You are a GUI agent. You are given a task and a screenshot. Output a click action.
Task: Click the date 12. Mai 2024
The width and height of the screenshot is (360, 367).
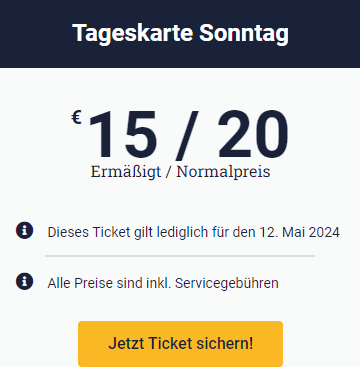click(299, 232)
